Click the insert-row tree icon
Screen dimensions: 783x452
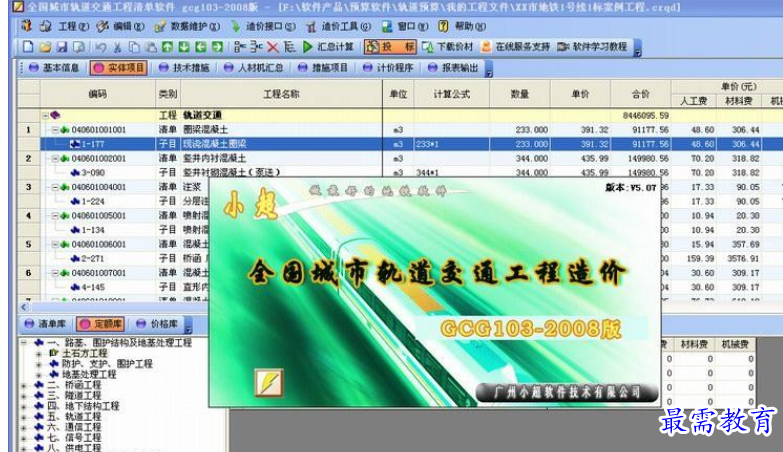tap(240, 47)
